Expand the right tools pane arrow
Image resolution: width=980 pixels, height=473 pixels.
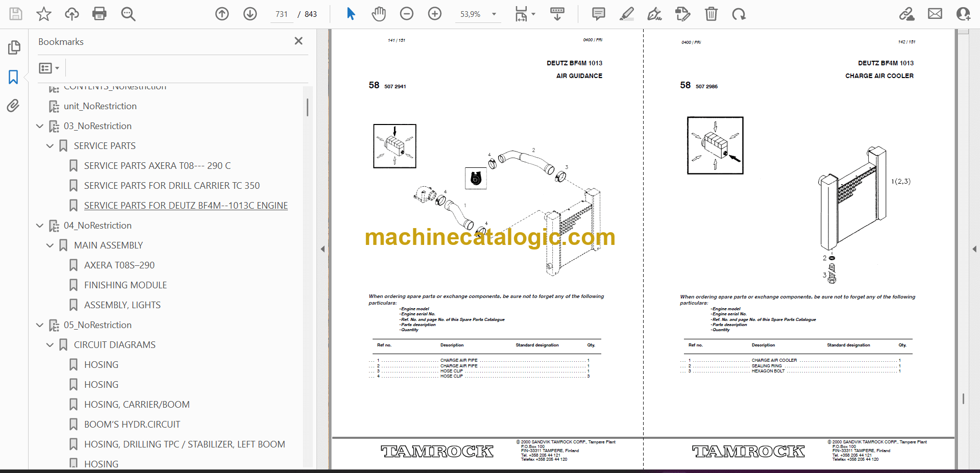click(974, 249)
